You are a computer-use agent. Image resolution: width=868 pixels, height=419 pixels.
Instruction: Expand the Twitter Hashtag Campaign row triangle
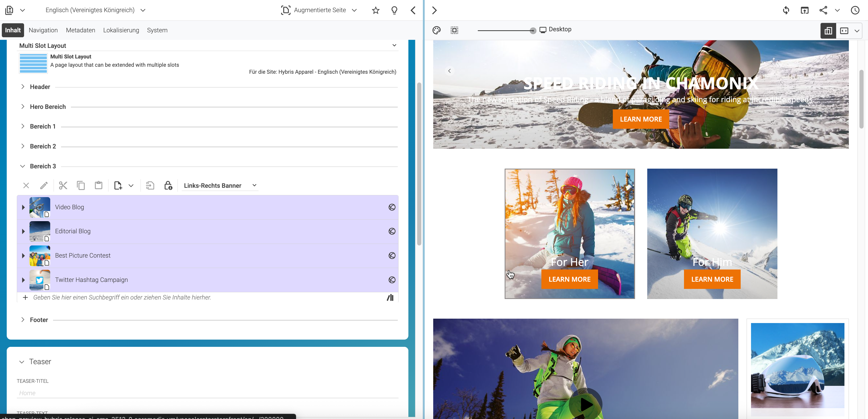click(x=23, y=280)
